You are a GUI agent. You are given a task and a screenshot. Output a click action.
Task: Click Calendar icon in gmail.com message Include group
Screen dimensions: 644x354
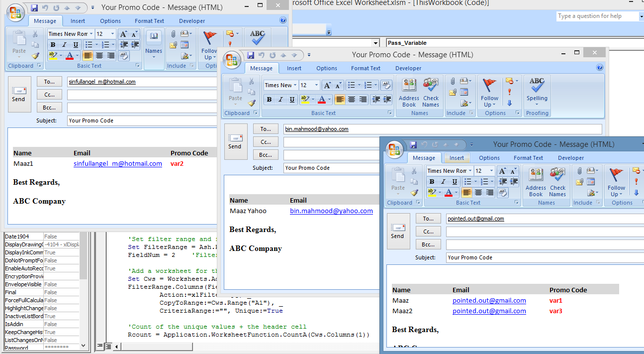591,182
